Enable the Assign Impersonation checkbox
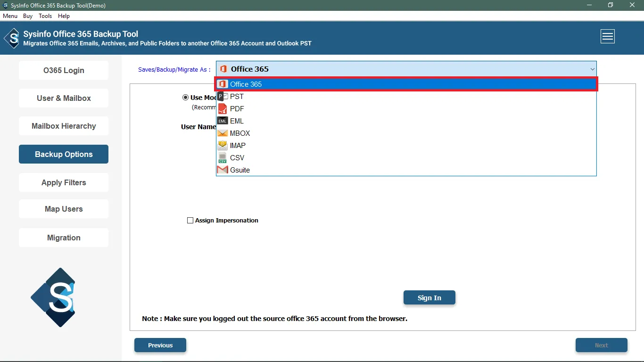Image resolution: width=644 pixels, height=362 pixels. (x=190, y=220)
